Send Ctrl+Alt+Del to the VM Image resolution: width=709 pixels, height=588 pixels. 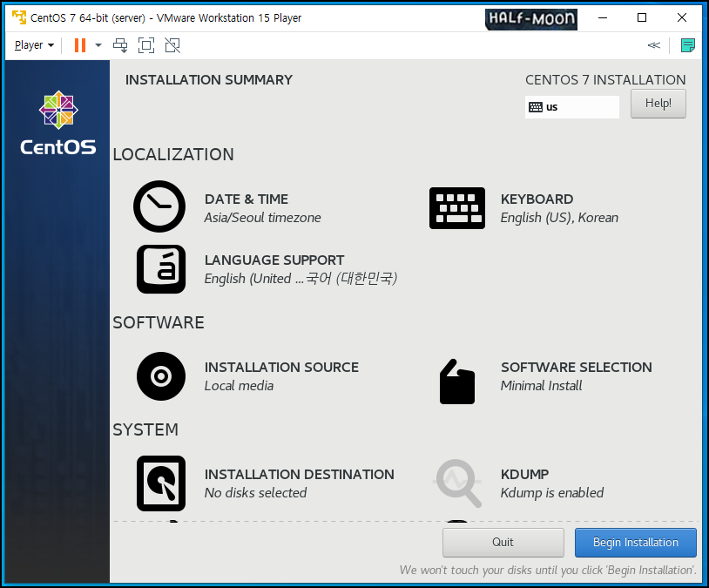pos(120,45)
